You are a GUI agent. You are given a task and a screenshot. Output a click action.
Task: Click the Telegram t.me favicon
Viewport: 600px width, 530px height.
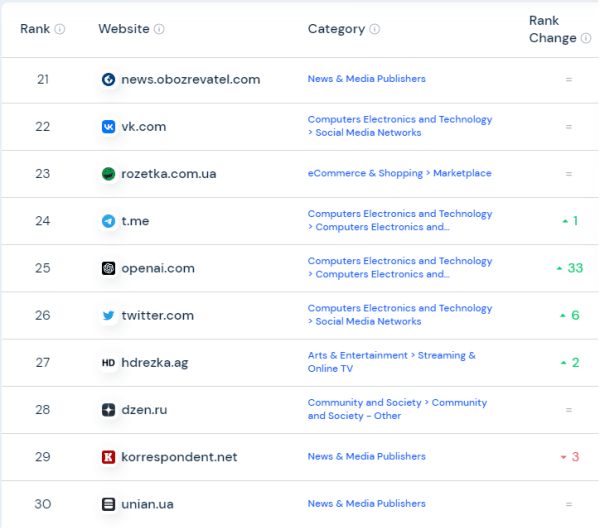click(x=108, y=221)
